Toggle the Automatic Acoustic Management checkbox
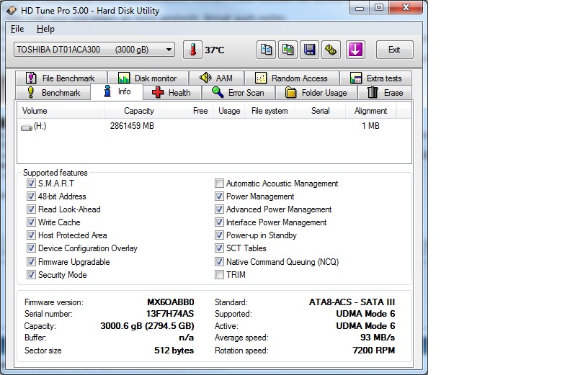The height and width of the screenshot is (375, 588). tap(219, 184)
